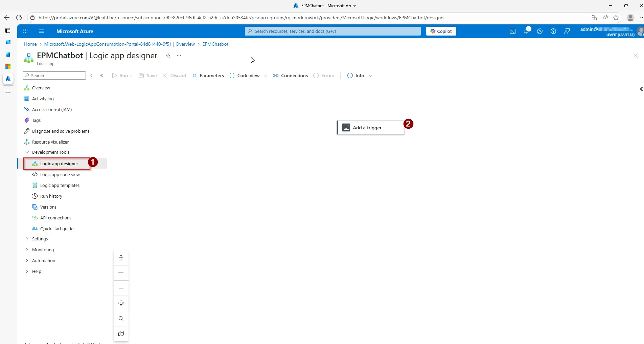Toggle the canvas fit/collapse control
The width and height of the screenshot is (644, 344).
(x=121, y=258)
